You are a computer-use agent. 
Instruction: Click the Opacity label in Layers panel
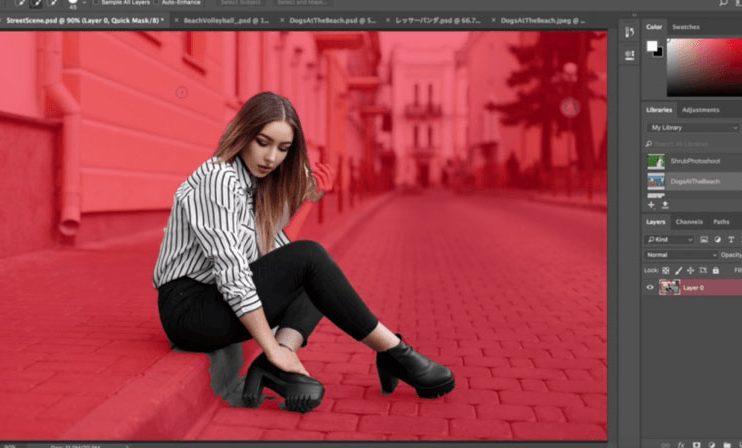point(731,255)
